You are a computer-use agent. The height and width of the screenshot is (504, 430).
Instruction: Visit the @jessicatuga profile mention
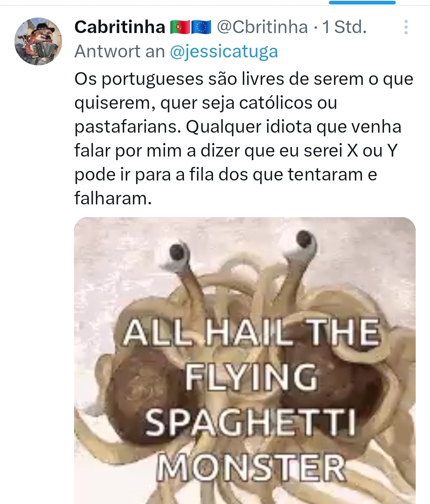coord(224,51)
